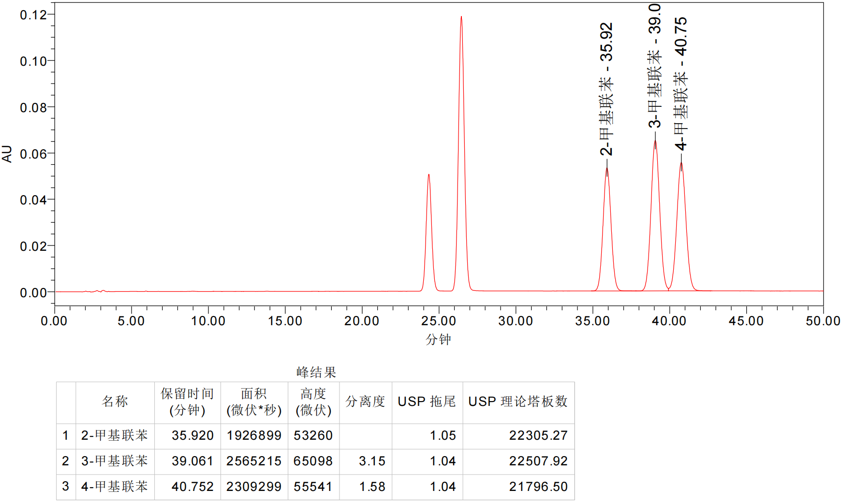Select the 名称 column header
The height and width of the screenshot is (504, 842).
[115, 402]
